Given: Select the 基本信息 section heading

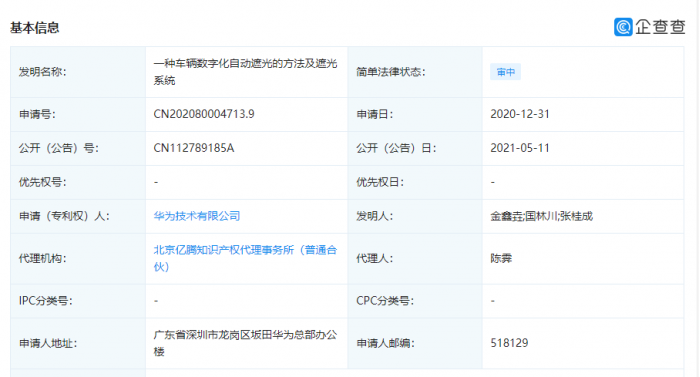Looking at the screenshot, I should (35, 28).
